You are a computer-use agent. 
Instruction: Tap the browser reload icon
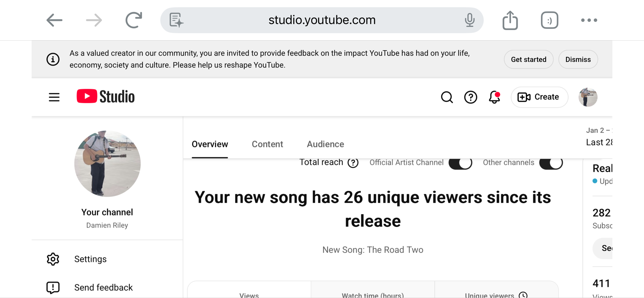[134, 20]
